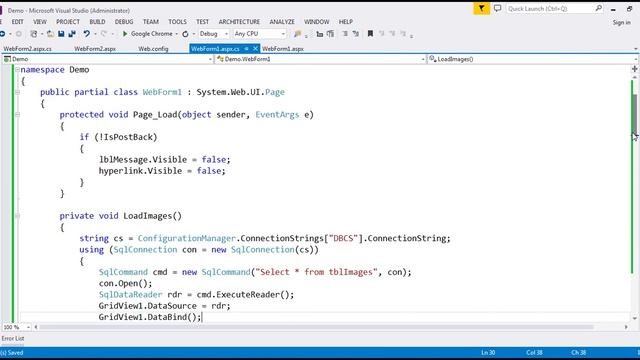The image size is (640, 360).
Task: Open the PROJECT menu
Action: 68,22
